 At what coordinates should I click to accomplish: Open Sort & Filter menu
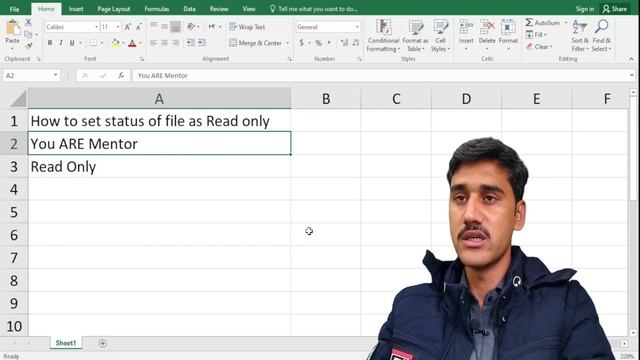[580, 36]
